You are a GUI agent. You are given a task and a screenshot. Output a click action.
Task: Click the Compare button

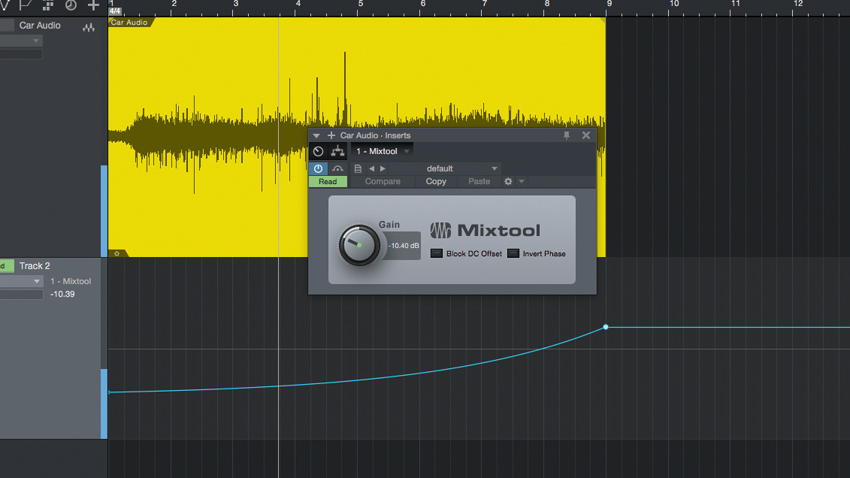click(383, 182)
